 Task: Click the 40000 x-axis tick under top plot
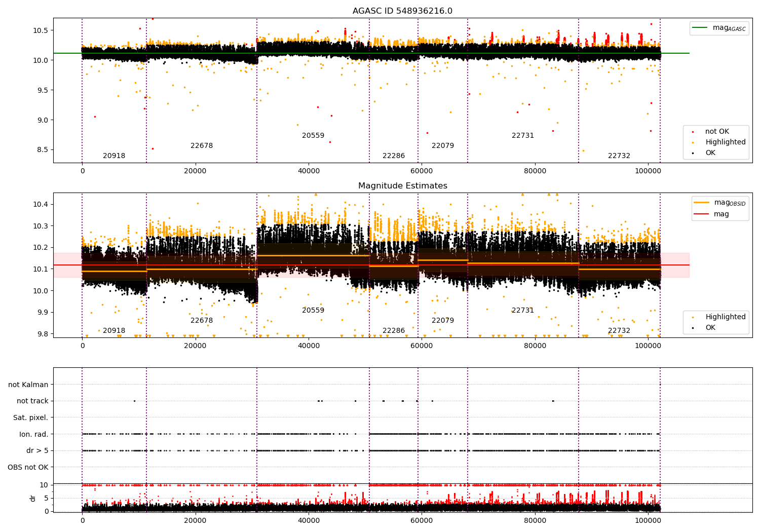pyautogui.click(x=309, y=171)
